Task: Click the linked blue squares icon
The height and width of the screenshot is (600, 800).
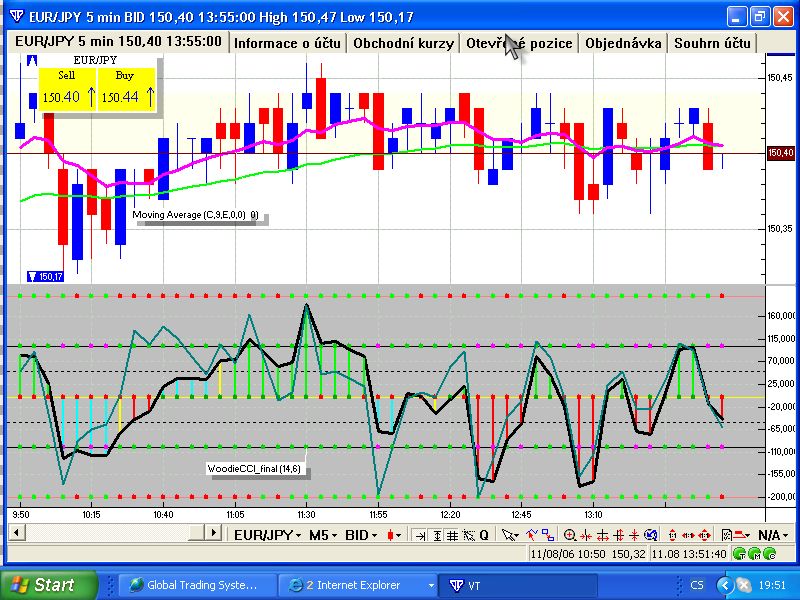Action: point(548,535)
